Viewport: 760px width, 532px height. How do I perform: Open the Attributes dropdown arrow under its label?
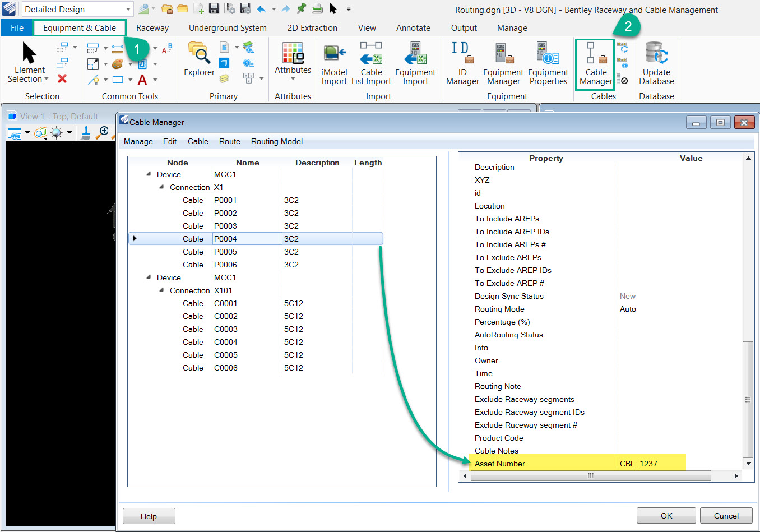[x=293, y=79]
